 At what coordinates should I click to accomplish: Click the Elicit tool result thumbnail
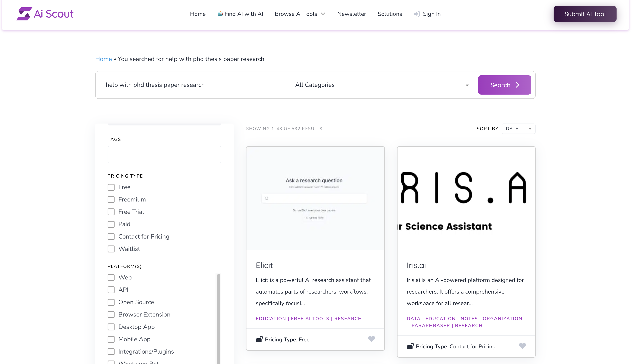[x=315, y=198]
